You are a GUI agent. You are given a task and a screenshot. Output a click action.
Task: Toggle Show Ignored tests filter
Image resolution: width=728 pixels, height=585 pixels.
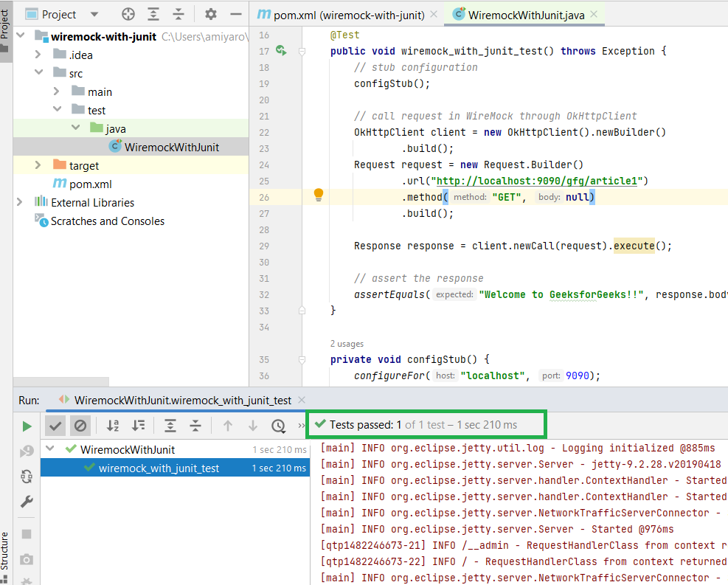[80, 426]
